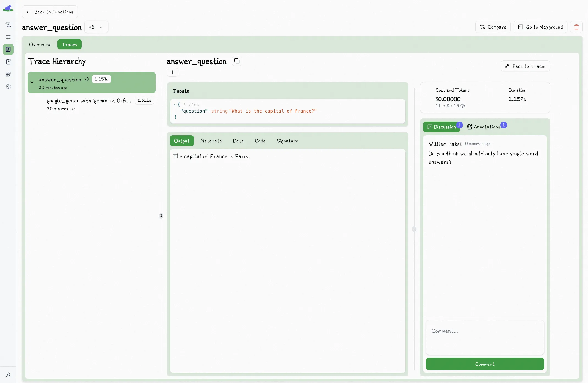Switch to the Overview tab
This screenshot has height=383, width=588.
coord(40,44)
